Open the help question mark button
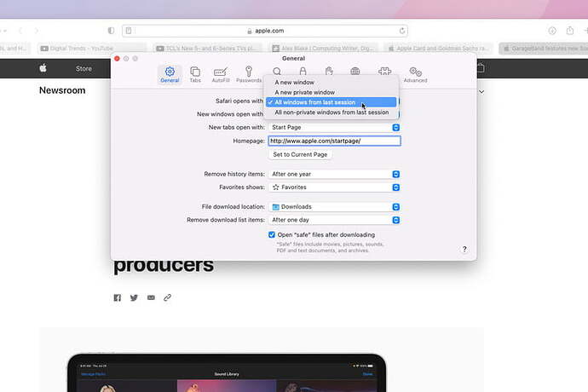Screen dimensions: 588x392 point(464,249)
